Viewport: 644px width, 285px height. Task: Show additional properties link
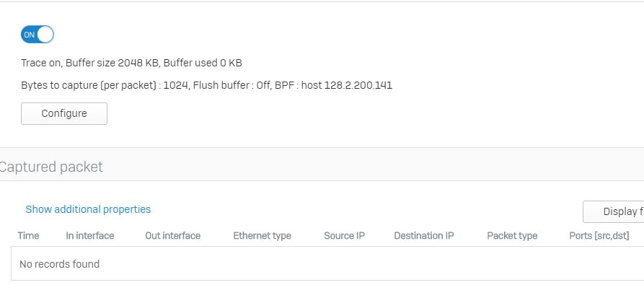click(88, 209)
